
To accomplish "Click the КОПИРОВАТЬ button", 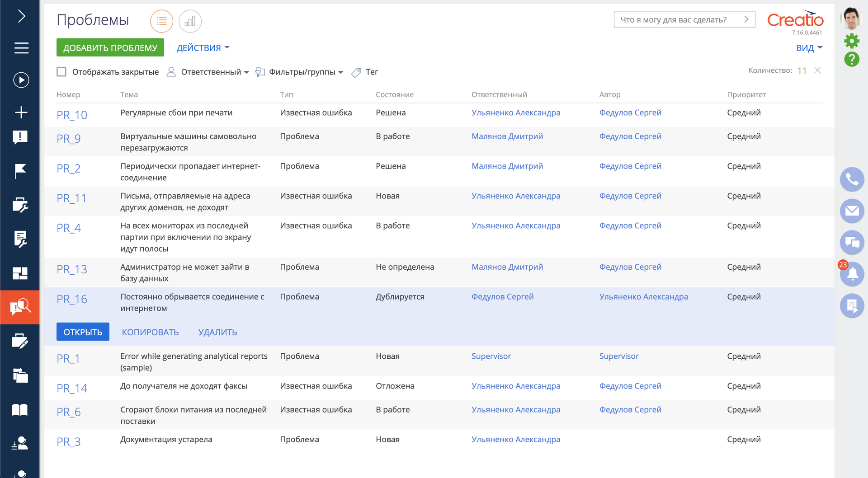I will [x=150, y=332].
